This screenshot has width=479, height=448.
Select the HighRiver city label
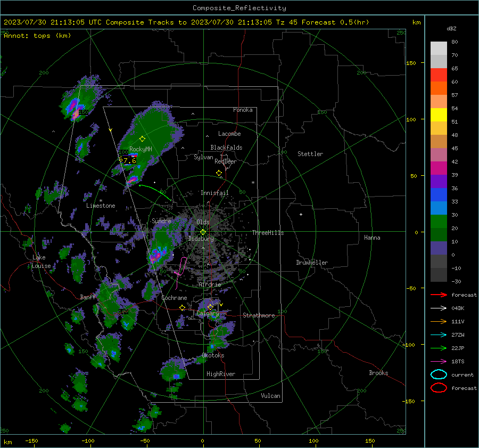(x=221, y=374)
